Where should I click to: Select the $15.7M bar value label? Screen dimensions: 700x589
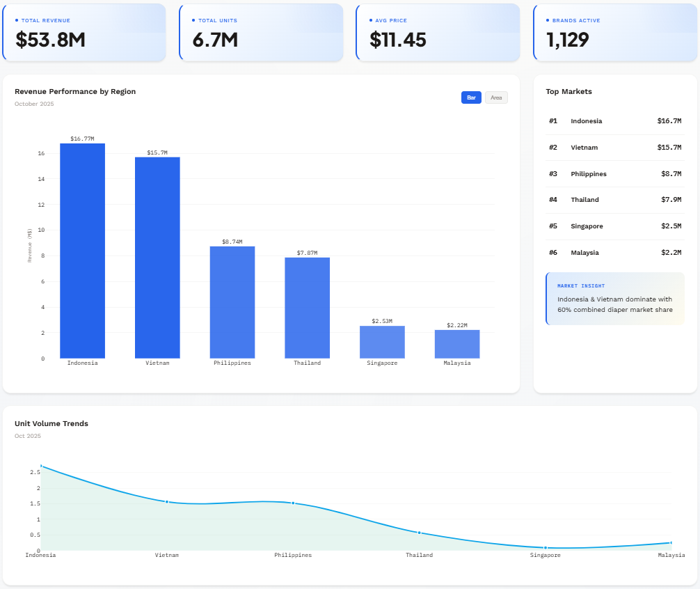tap(157, 152)
